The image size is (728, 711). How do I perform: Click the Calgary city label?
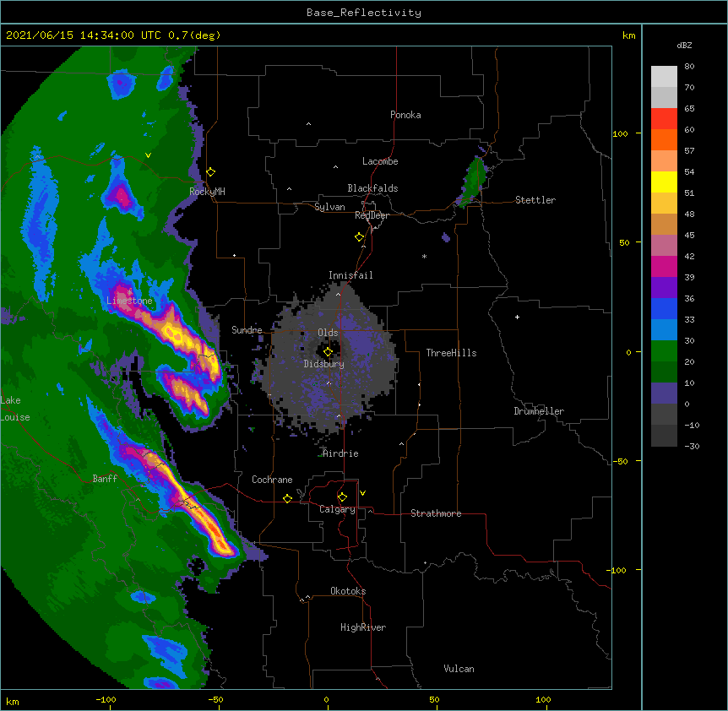tap(337, 509)
